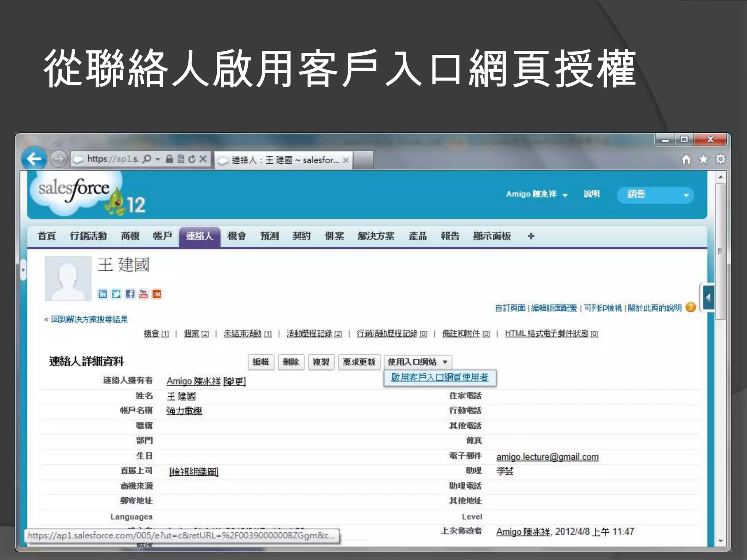The height and width of the screenshot is (560, 747).
Task: Open the 預測 tab
Action: coord(269,236)
